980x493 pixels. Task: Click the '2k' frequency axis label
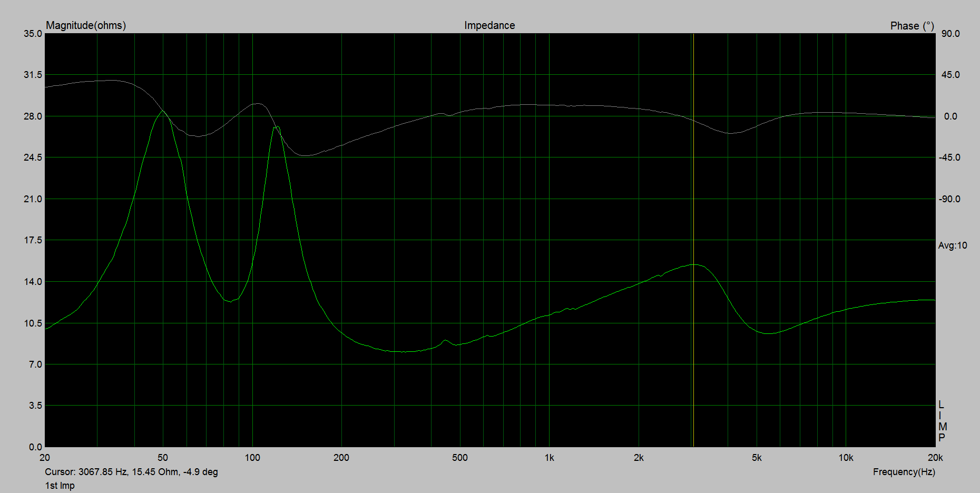(639, 458)
